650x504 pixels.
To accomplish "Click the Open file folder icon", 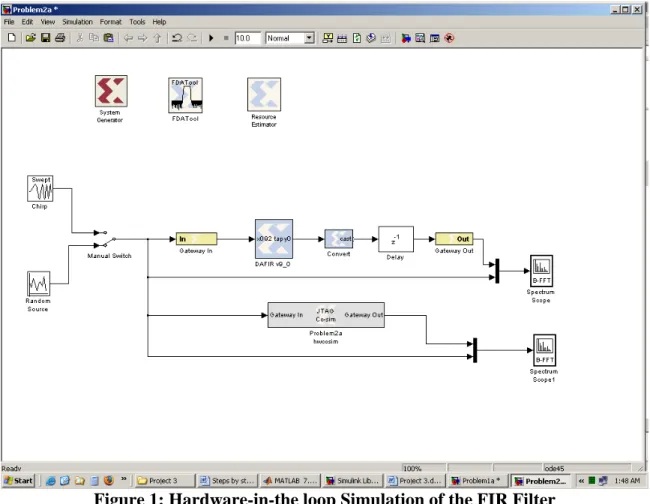I will [30, 38].
